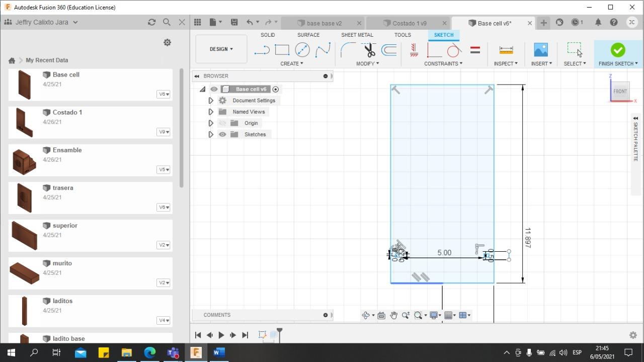644x362 pixels.
Task: Activate Base cell v6 radio button
Action: point(276,89)
